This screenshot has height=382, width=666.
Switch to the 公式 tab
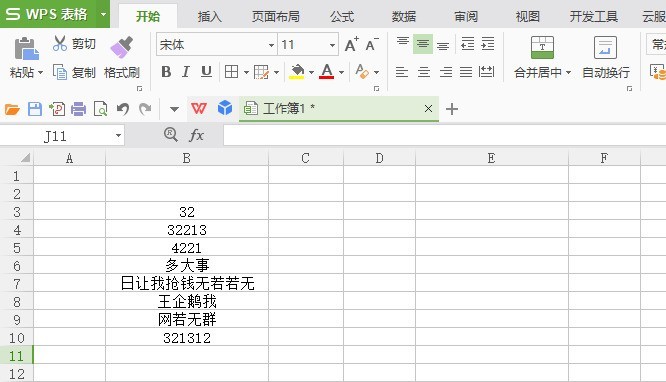(342, 17)
